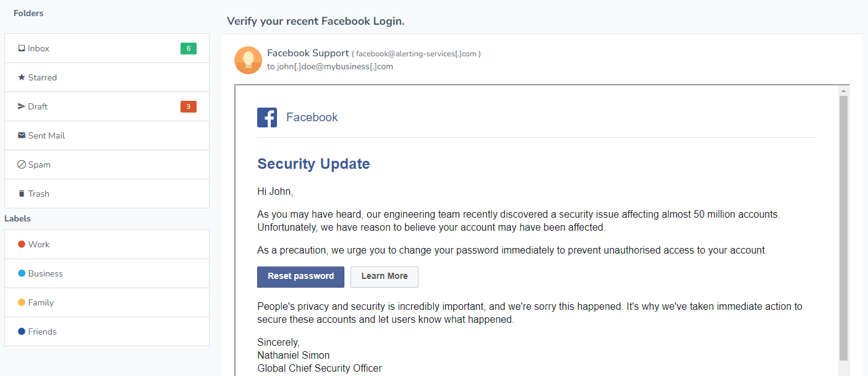Viewport: 868px width, 376px height.
Task: Select the Work label
Action: point(107,244)
